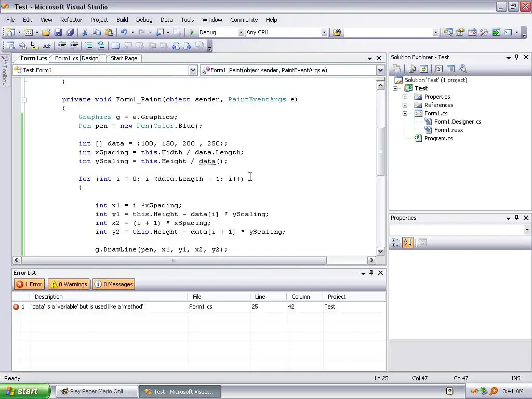532x399 pixels.
Task: Open Properties Window from main toolbar
Action: tap(460, 32)
